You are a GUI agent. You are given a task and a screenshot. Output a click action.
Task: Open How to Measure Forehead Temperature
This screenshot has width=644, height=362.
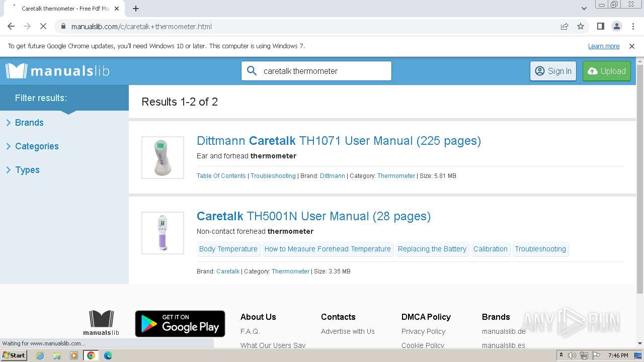[328, 249]
